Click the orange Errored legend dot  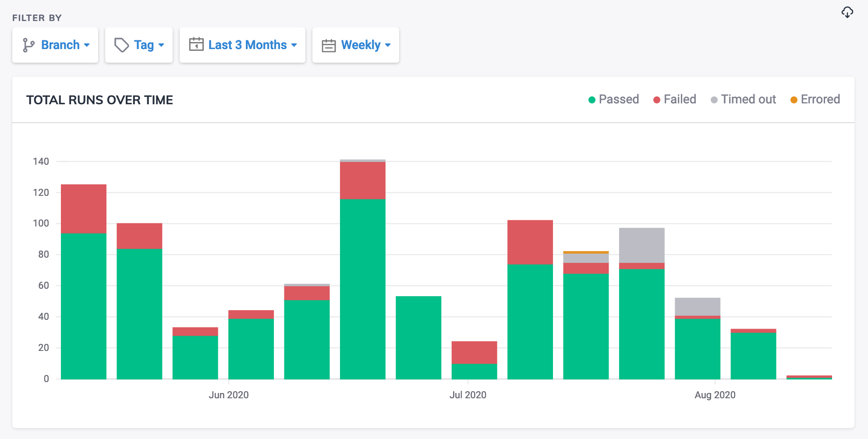point(793,99)
